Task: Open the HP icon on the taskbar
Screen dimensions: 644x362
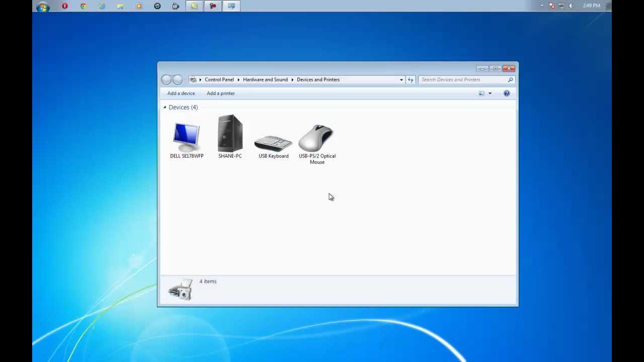Action: (x=157, y=6)
